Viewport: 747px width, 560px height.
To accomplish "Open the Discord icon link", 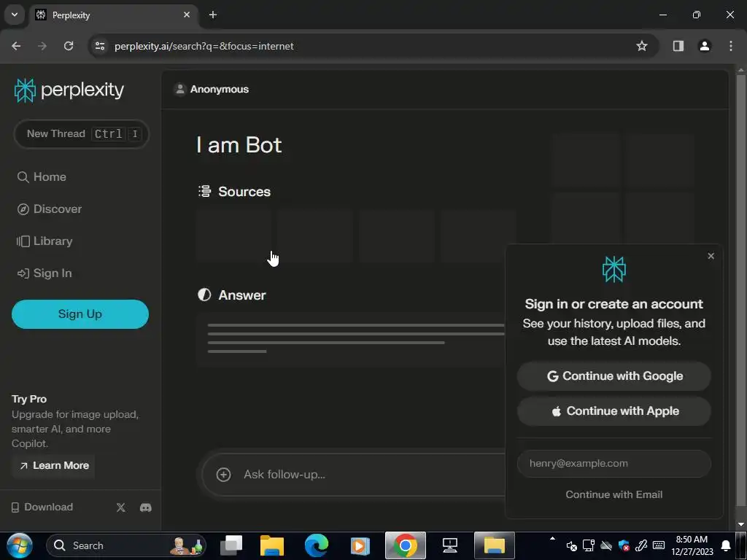I will (146, 507).
